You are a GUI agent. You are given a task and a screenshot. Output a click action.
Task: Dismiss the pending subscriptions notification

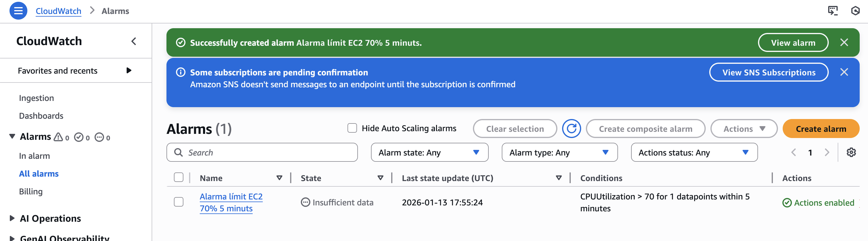[x=844, y=72]
